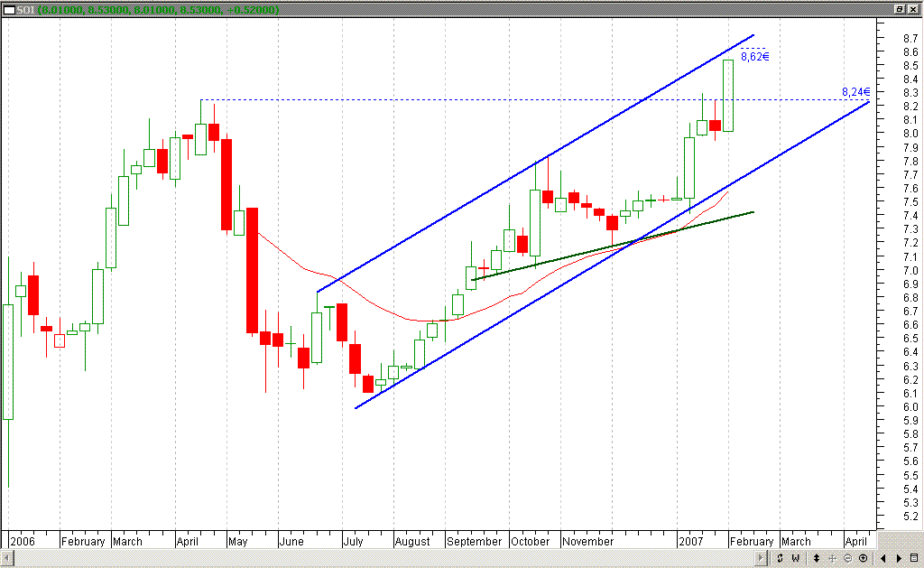Screen dimensions: 924x568
Task: Click the circular indicator icon beside the crosshair
Action: [848, 558]
